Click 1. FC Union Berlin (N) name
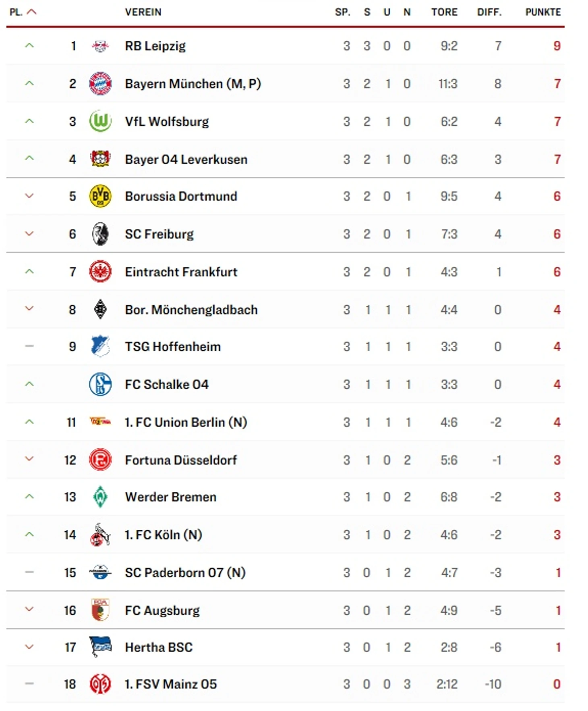 click(186, 422)
